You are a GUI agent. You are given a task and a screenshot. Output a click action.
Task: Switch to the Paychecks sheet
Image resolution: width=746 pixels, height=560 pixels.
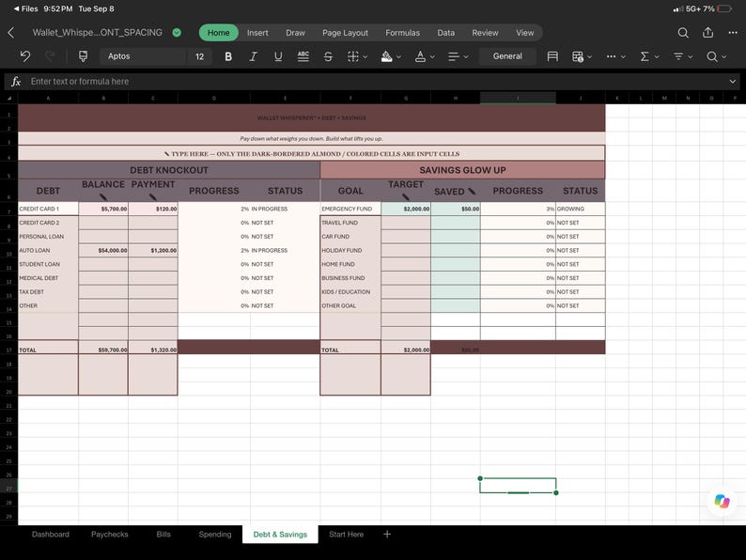(109, 535)
